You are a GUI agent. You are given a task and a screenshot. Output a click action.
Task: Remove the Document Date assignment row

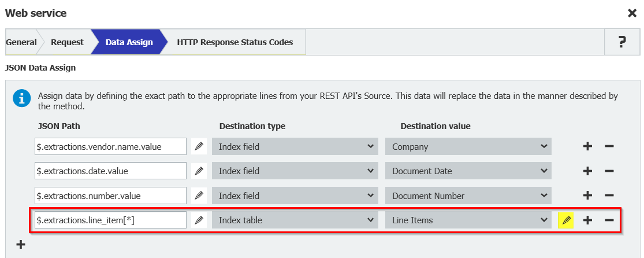pos(609,171)
